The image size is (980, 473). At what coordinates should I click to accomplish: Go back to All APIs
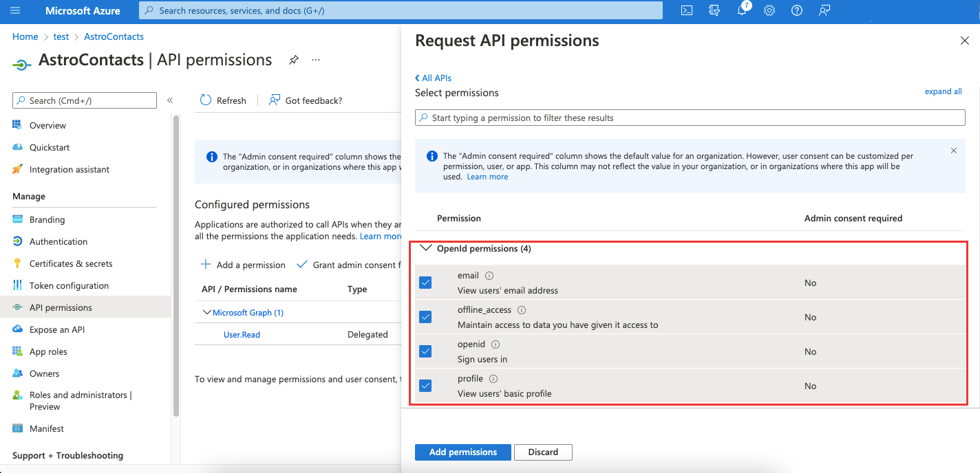[x=433, y=78]
